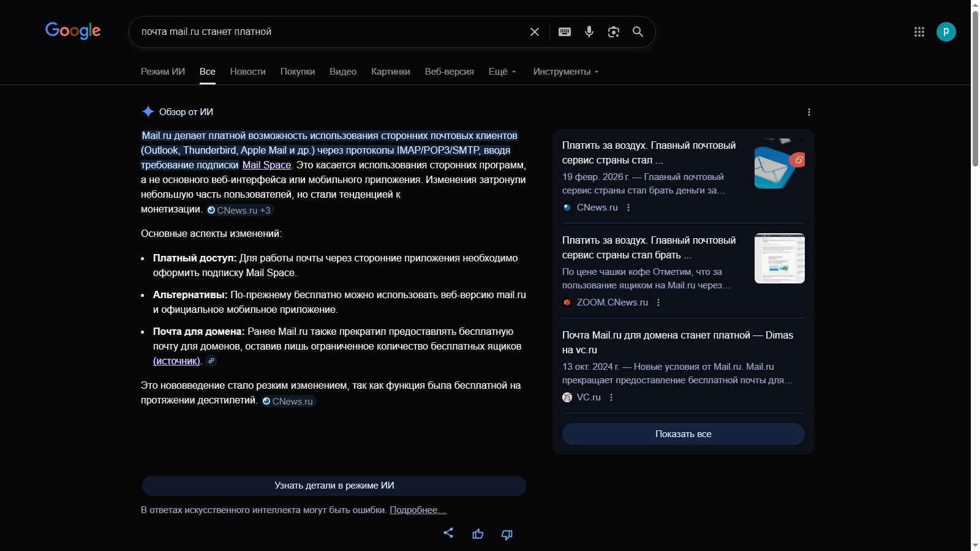The width and height of the screenshot is (980, 551).
Task: Click the search query input field
Action: click(x=331, y=32)
